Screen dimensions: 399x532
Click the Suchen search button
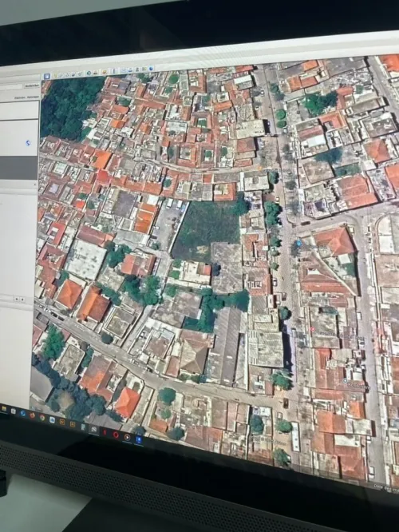coord(32,85)
